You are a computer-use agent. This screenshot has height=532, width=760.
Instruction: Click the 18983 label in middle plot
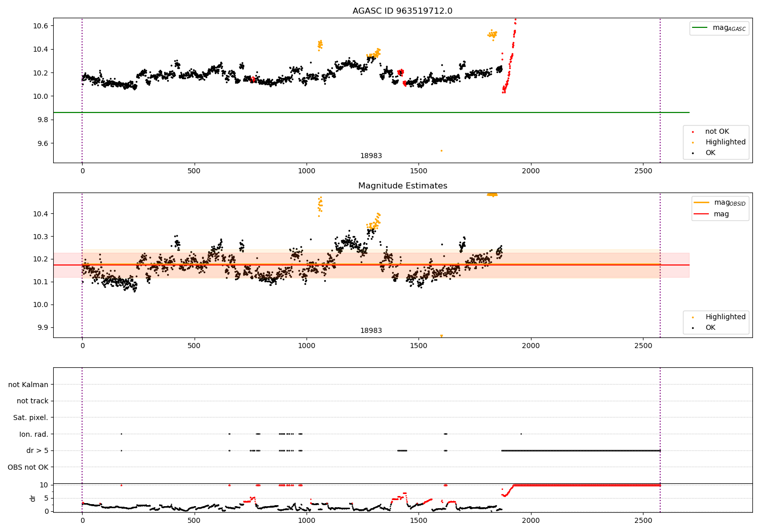pyautogui.click(x=371, y=331)
